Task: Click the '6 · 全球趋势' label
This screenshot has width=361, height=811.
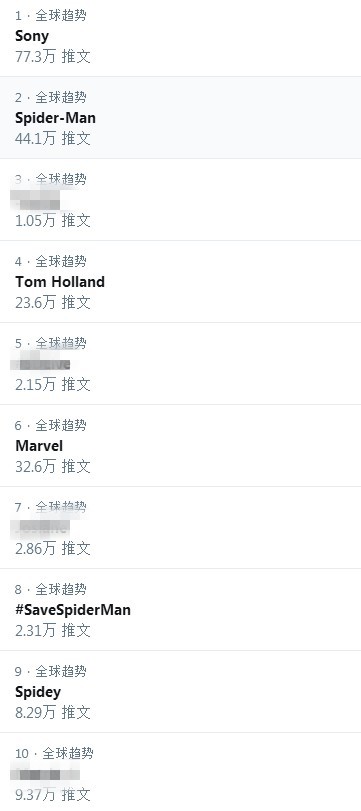Action: [x=51, y=425]
